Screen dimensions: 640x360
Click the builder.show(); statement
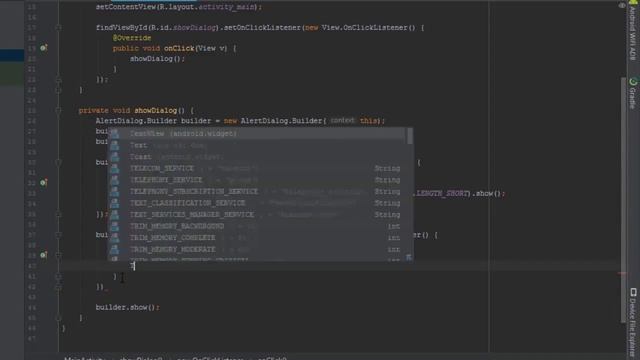[x=127, y=307]
